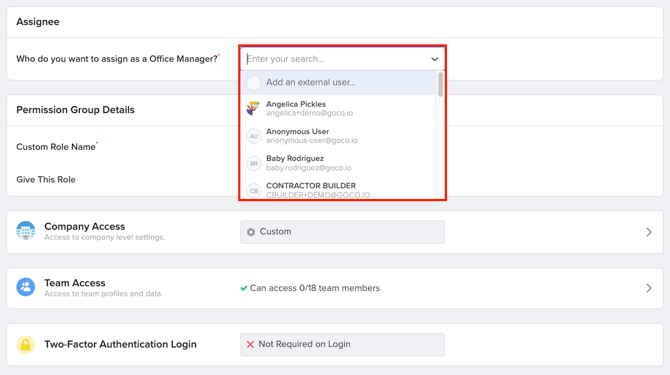Click anonymous-user@goco.io email text

311,141
